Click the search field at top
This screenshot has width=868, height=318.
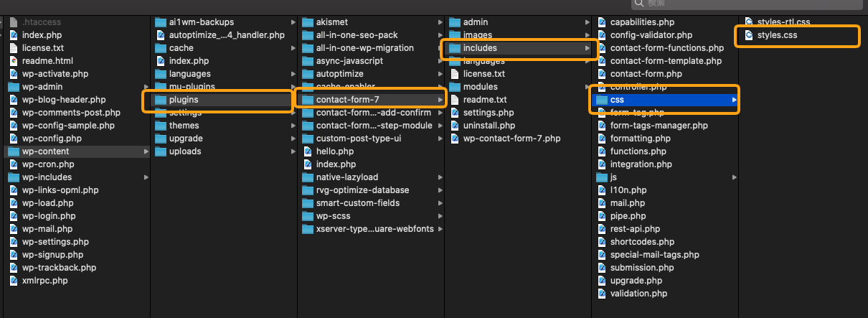pyautogui.click(x=747, y=4)
